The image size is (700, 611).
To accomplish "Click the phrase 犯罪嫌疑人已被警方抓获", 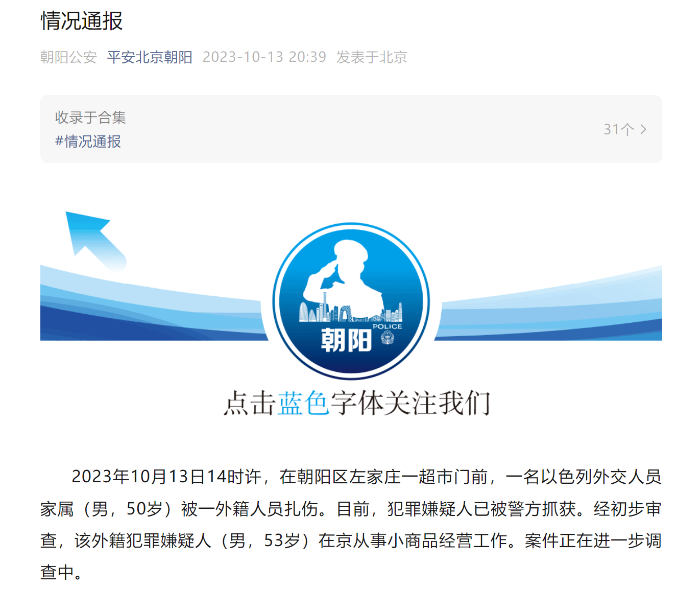I will pyautogui.click(x=481, y=509).
